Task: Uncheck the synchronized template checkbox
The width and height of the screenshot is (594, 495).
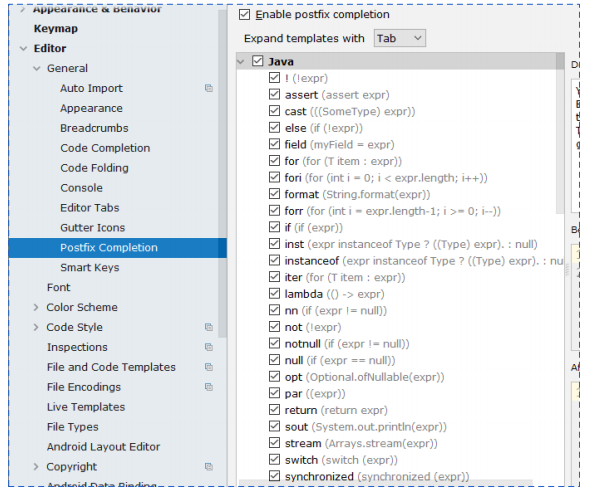Action: (x=274, y=476)
